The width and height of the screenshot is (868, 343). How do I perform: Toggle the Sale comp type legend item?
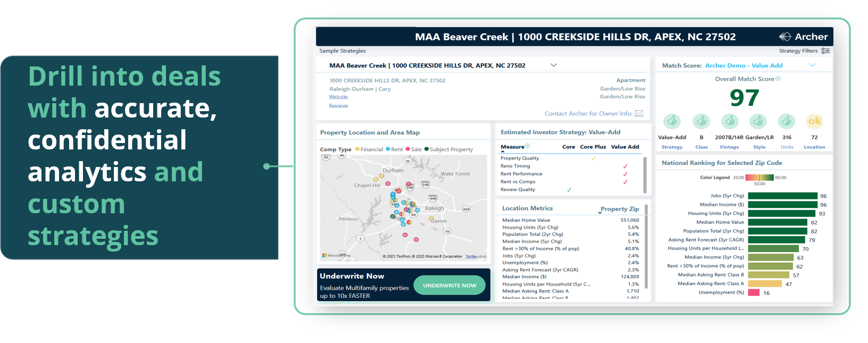(x=413, y=149)
